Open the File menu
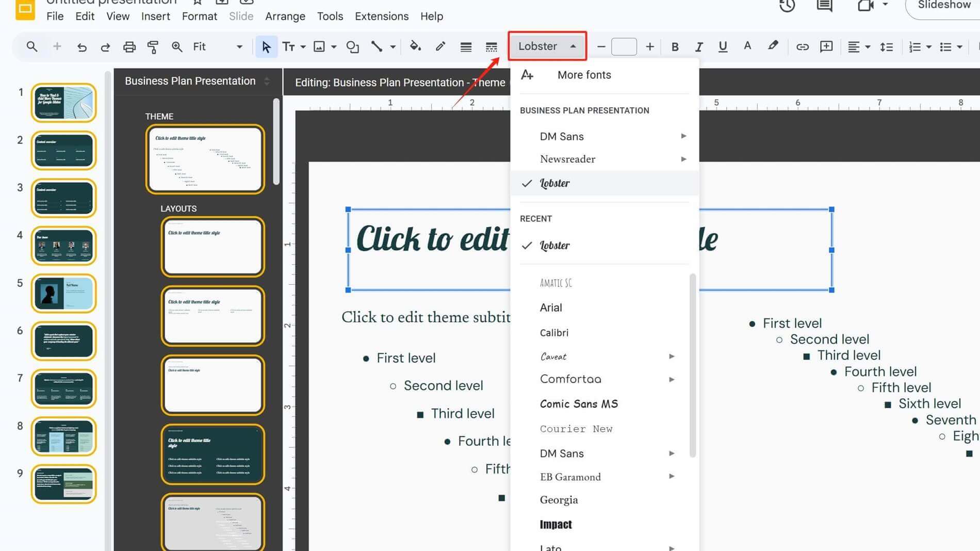 pyautogui.click(x=55, y=17)
